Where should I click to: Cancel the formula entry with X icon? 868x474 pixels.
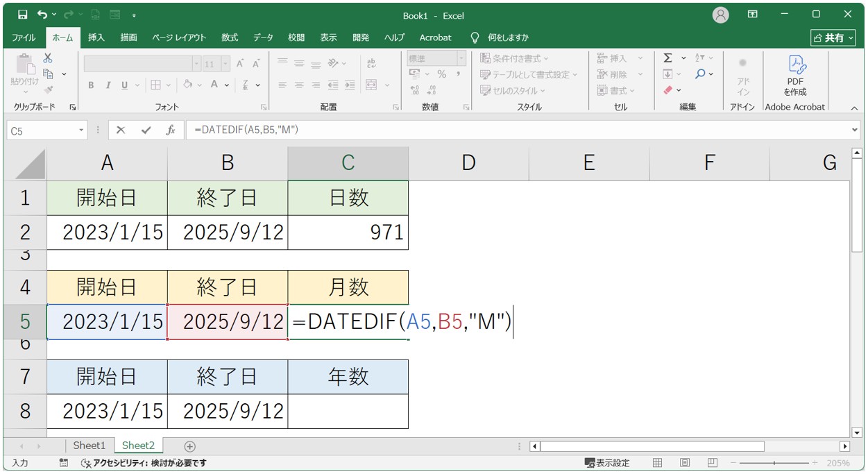click(x=121, y=130)
